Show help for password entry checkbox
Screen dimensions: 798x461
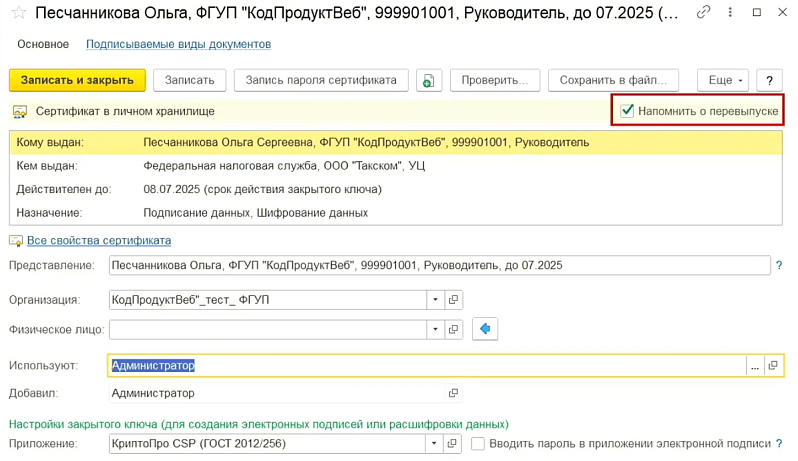[x=779, y=444]
